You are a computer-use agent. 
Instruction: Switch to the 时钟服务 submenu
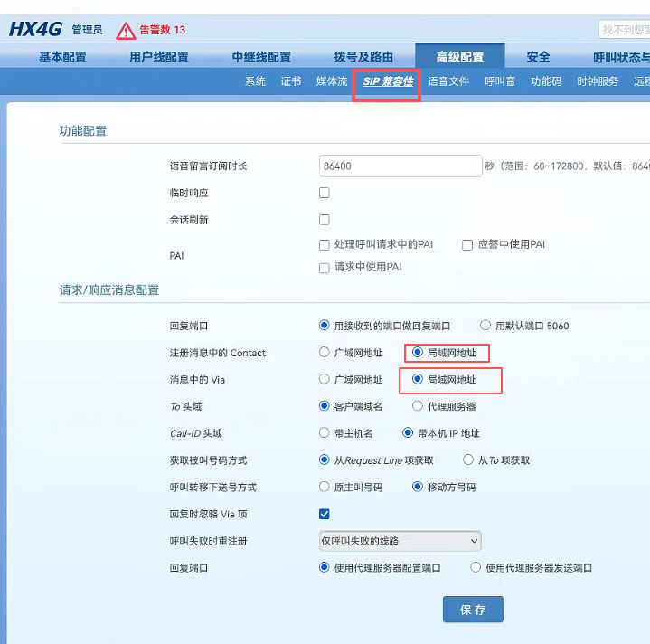[x=598, y=81]
